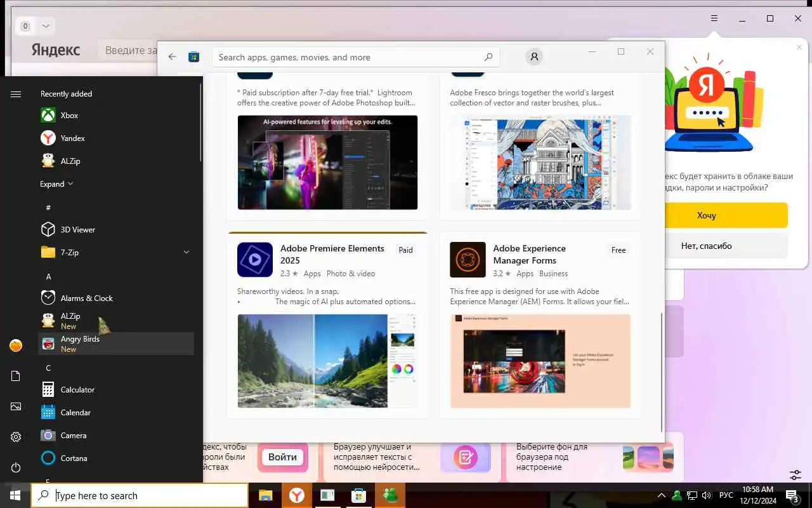Click the volume tray icon
This screenshot has width=812, height=508.
pos(707,495)
